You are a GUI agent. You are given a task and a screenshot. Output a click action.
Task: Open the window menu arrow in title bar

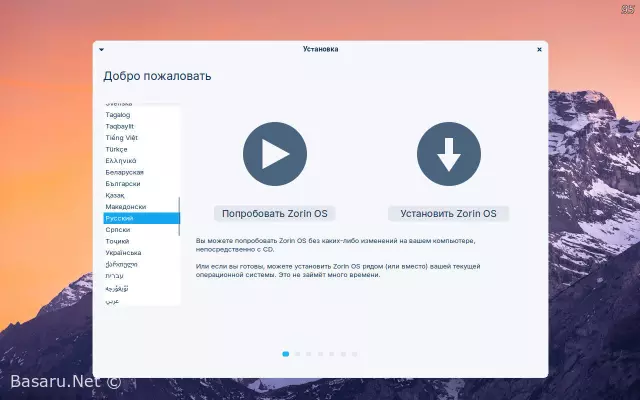coord(102,49)
